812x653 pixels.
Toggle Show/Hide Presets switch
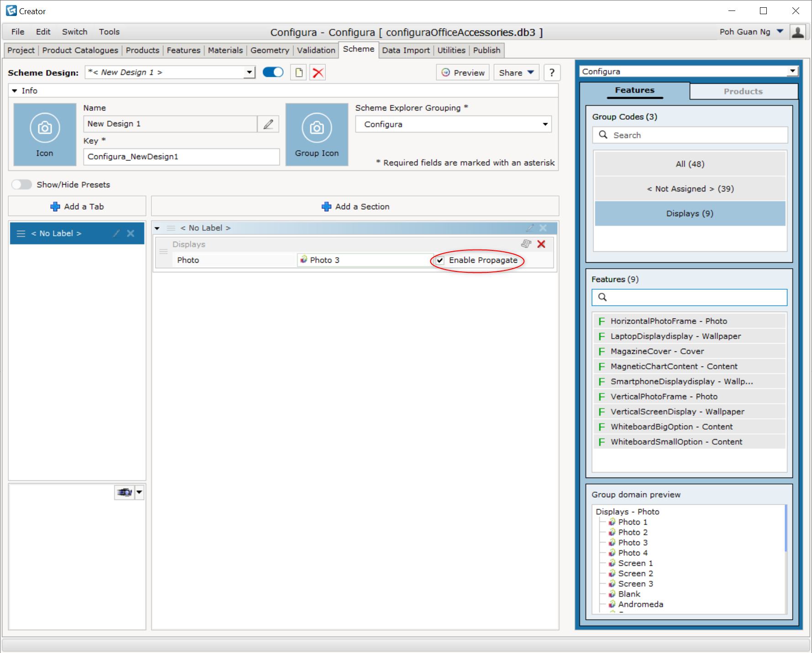21,185
